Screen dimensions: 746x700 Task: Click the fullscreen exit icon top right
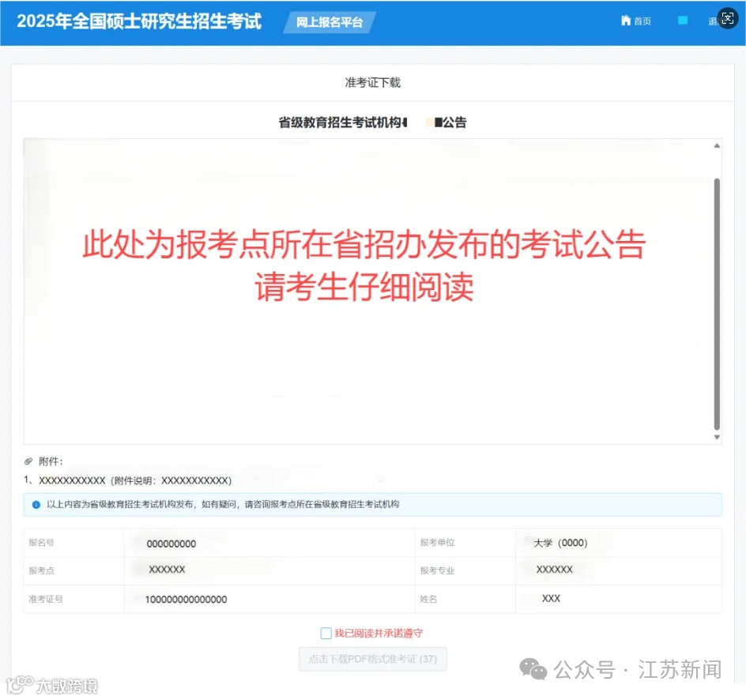728,18
